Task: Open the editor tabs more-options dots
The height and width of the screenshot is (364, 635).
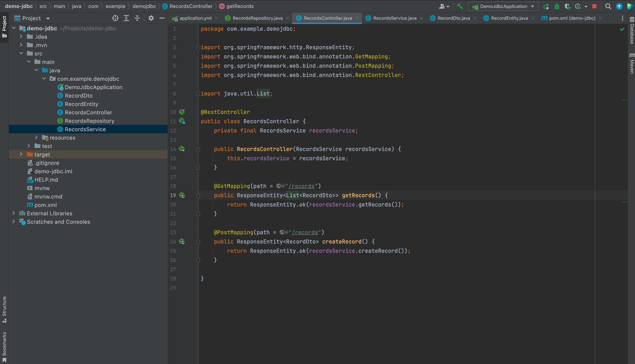Action: point(622,18)
